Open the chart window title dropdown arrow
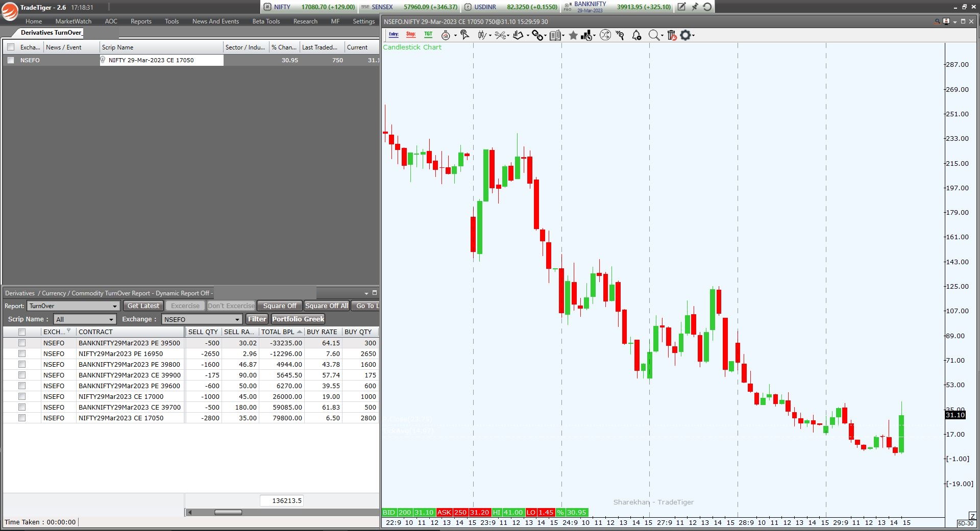The height and width of the screenshot is (531, 980). (x=955, y=22)
